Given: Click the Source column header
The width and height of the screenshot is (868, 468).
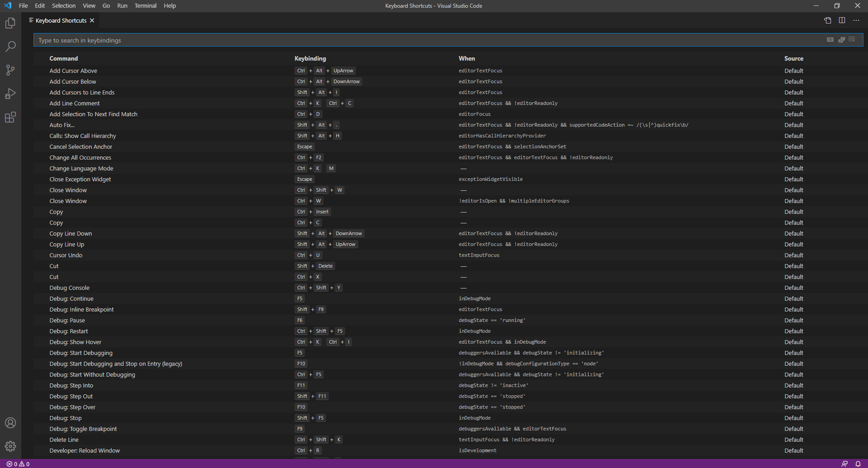Looking at the screenshot, I should [x=794, y=58].
